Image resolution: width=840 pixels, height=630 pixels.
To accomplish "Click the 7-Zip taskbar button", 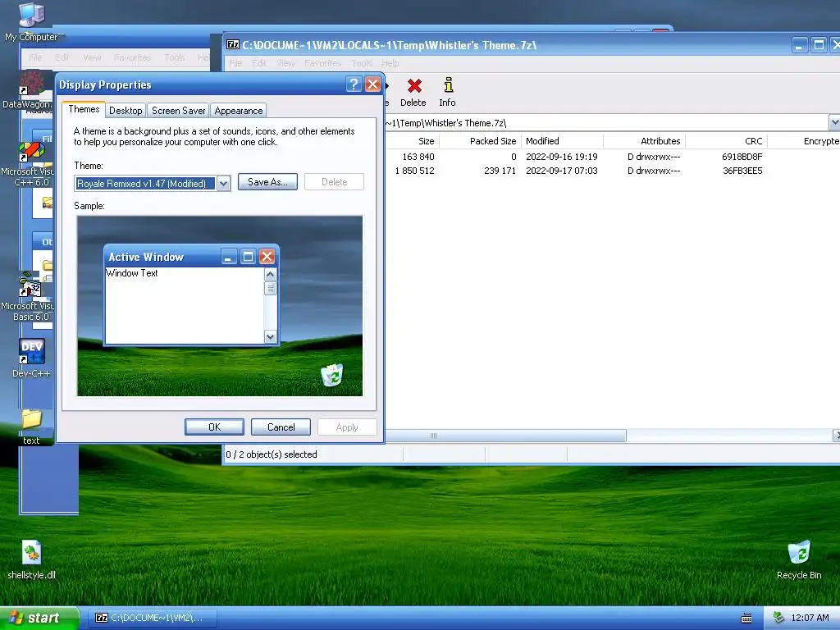I will (x=152, y=618).
